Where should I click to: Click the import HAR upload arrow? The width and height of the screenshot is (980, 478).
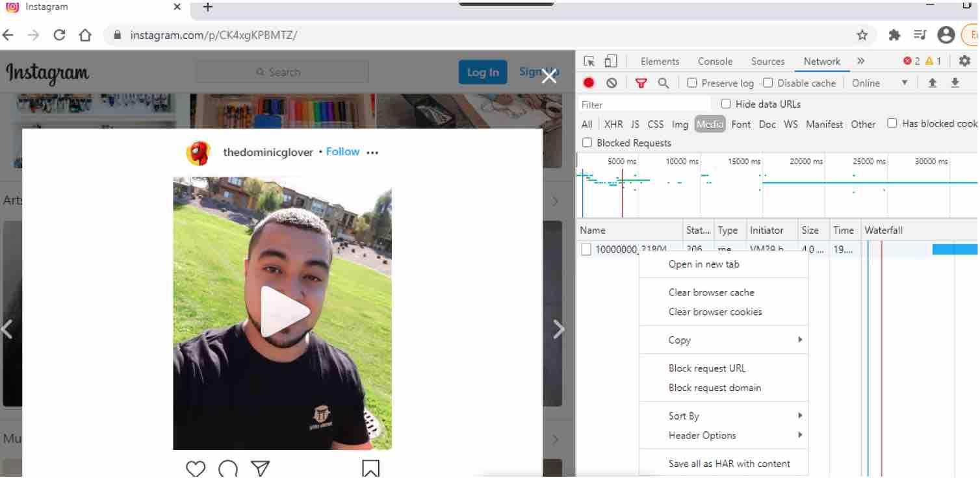pyautogui.click(x=933, y=82)
